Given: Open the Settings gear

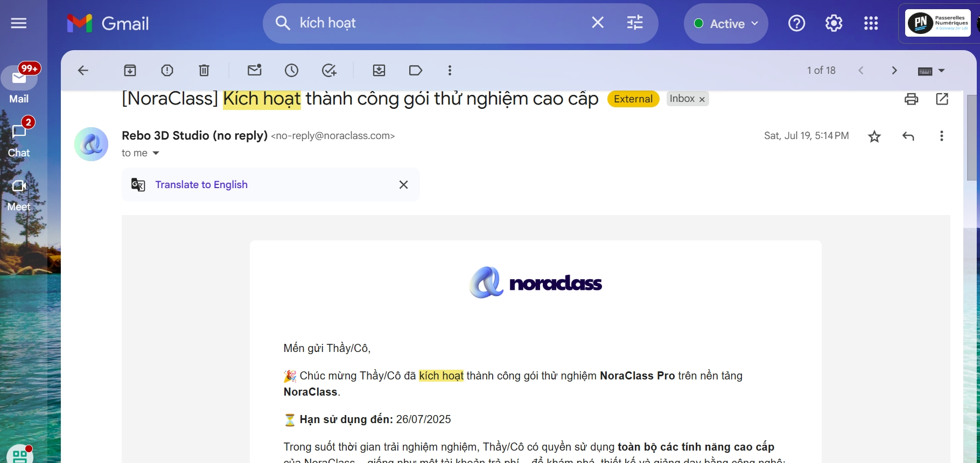Looking at the screenshot, I should (834, 23).
